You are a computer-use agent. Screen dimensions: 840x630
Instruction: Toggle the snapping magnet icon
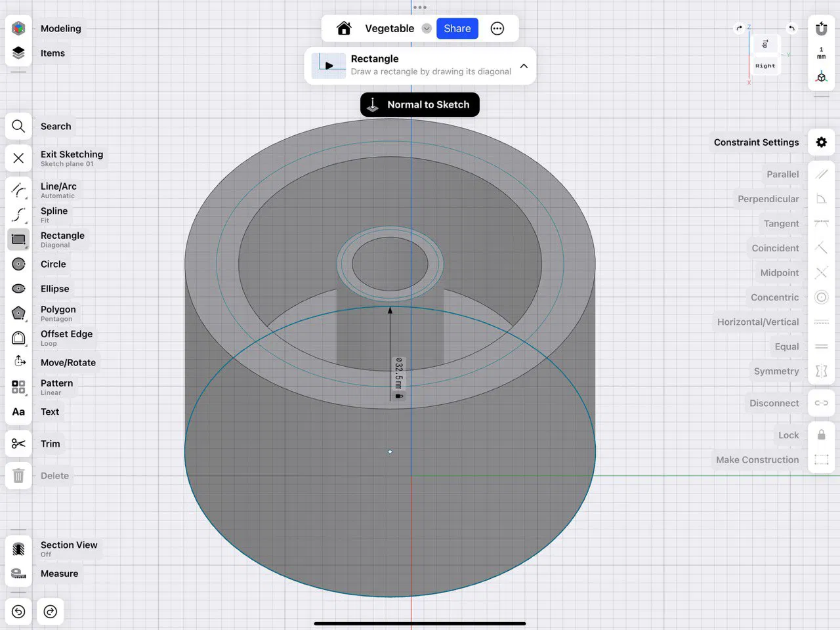[x=822, y=28]
